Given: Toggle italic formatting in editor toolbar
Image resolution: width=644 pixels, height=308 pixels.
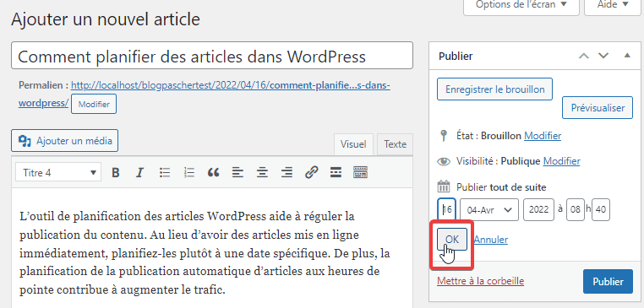Looking at the screenshot, I should tap(139, 173).
